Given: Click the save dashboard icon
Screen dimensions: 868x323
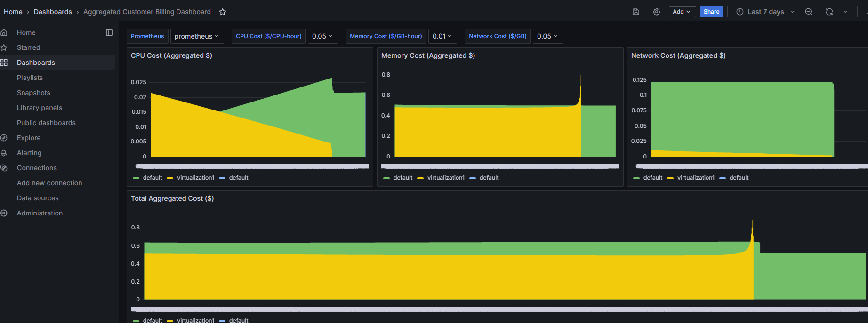Looking at the screenshot, I should click(635, 12).
